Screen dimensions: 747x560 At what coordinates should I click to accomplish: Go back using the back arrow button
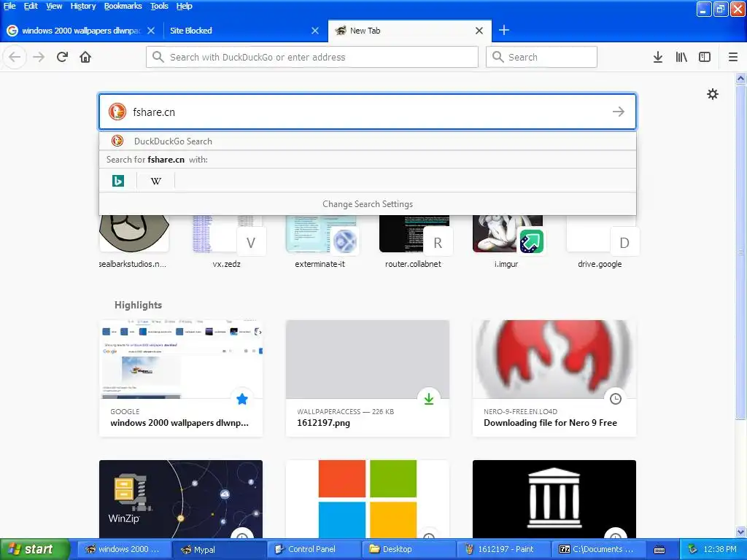pyautogui.click(x=15, y=57)
